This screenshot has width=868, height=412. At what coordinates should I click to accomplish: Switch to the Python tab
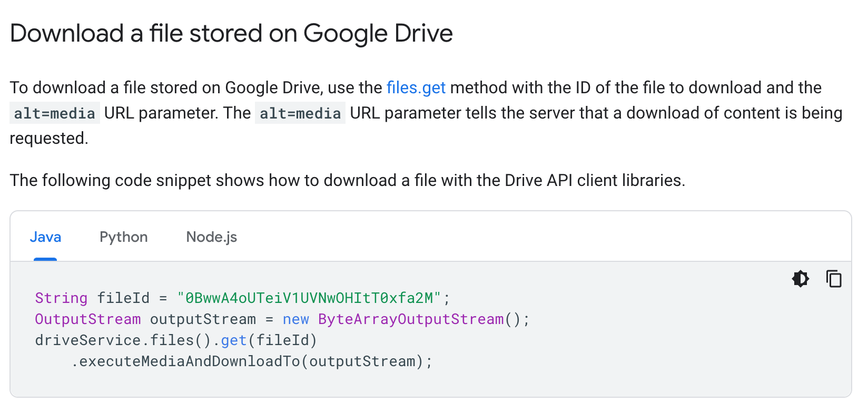(x=124, y=237)
